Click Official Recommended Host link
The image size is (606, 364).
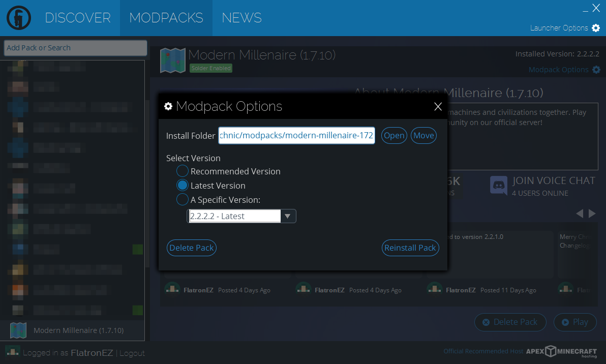tap(483, 351)
